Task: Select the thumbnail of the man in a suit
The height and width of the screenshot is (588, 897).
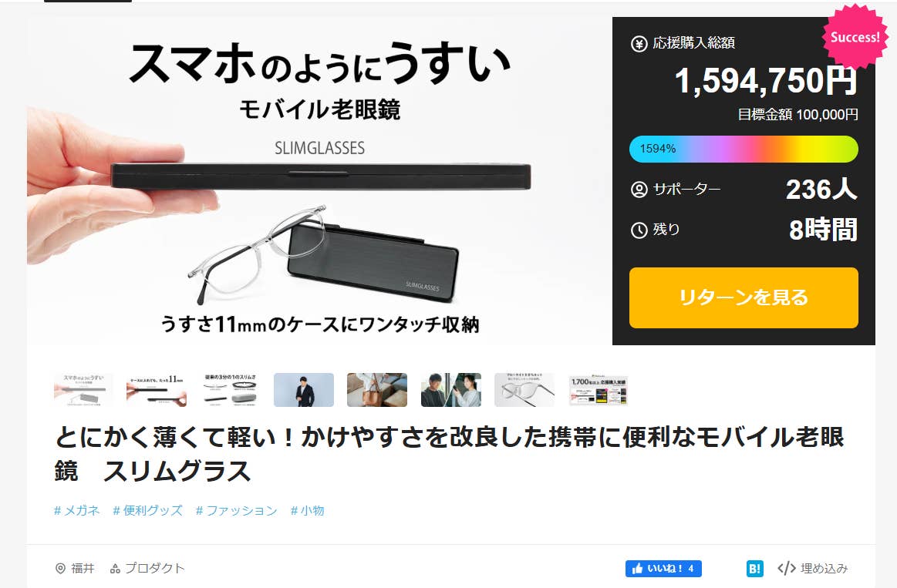Action: (304, 390)
